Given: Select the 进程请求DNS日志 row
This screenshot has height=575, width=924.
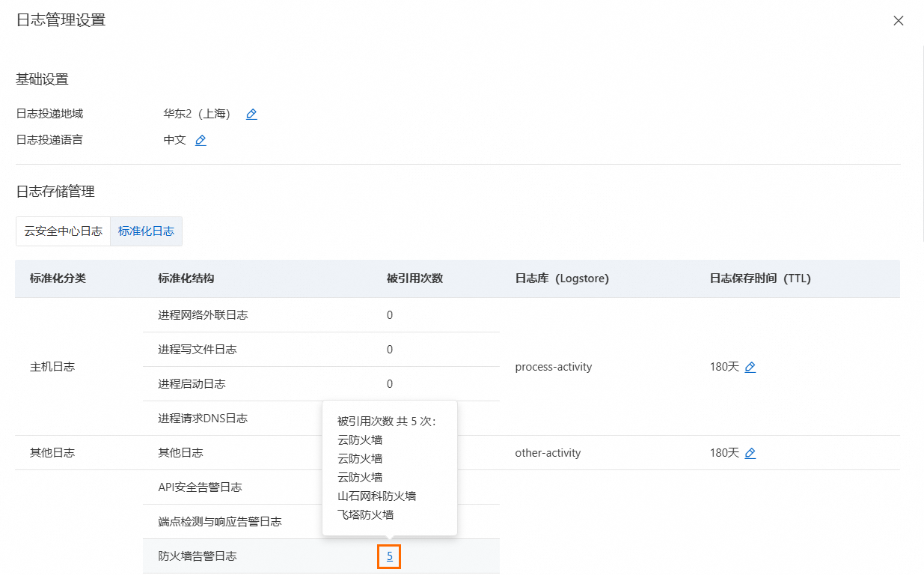Looking at the screenshot, I should [x=321, y=419].
